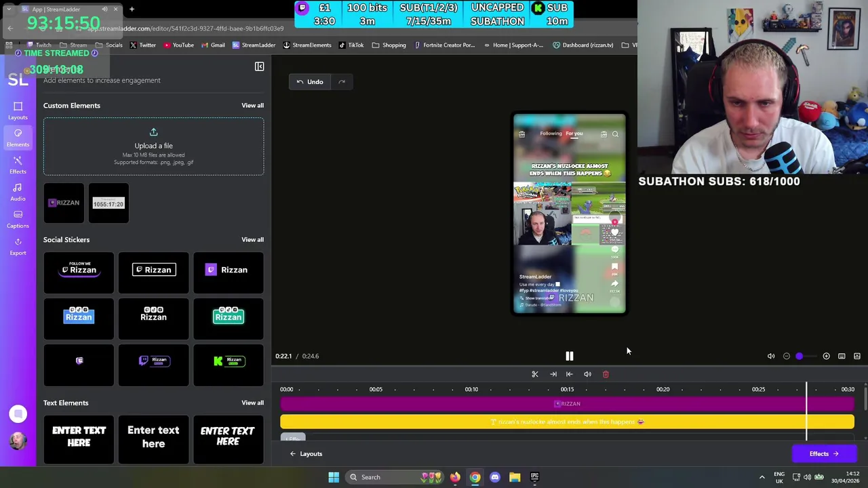
Task: Click the Windows Start button
Action: pos(334,477)
